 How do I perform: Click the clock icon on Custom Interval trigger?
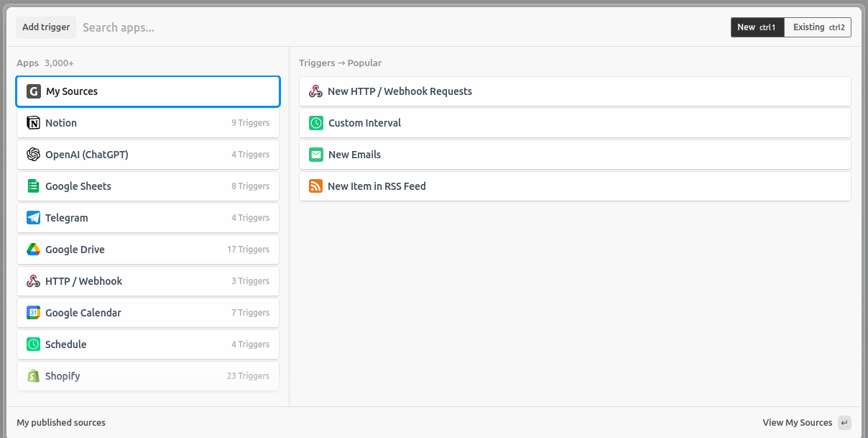(x=315, y=122)
